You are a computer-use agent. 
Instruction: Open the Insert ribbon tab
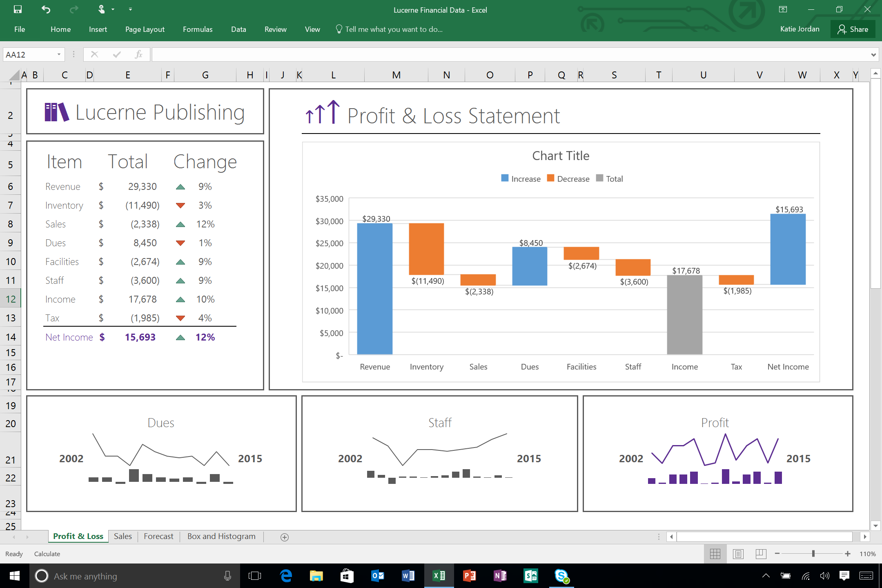98,29
